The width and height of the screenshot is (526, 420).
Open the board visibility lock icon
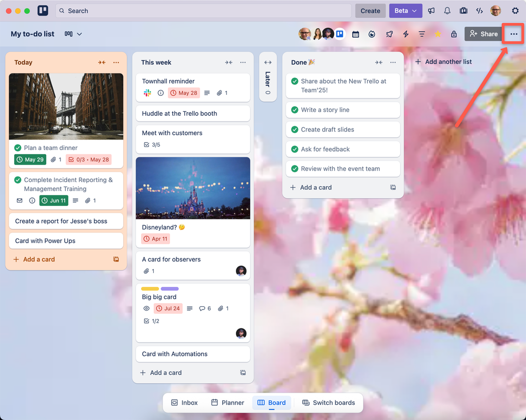[453, 34]
